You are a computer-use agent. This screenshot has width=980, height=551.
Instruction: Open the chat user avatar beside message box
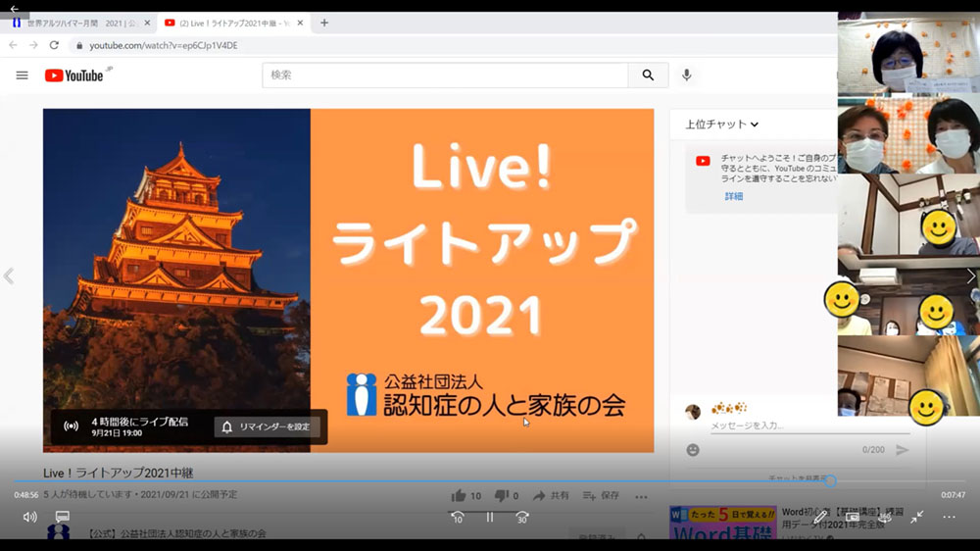[693, 412]
